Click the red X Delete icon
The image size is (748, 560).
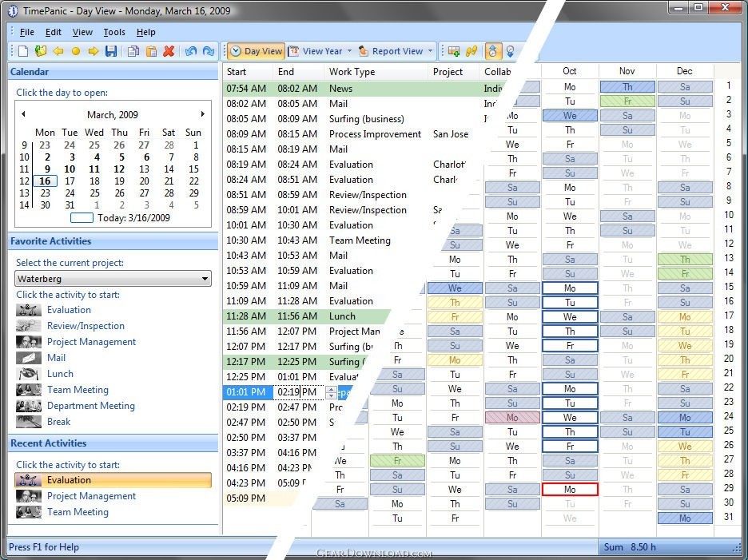point(169,51)
